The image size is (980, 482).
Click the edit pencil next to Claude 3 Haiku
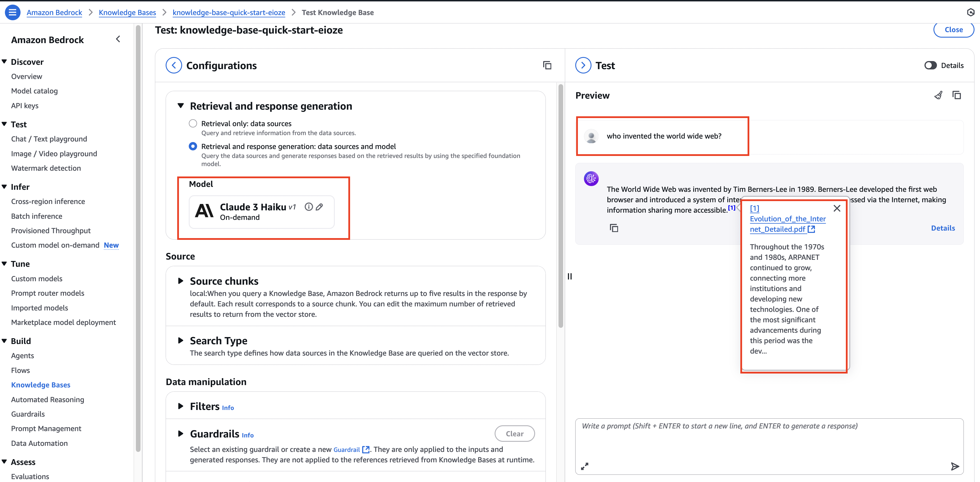click(319, 207)
